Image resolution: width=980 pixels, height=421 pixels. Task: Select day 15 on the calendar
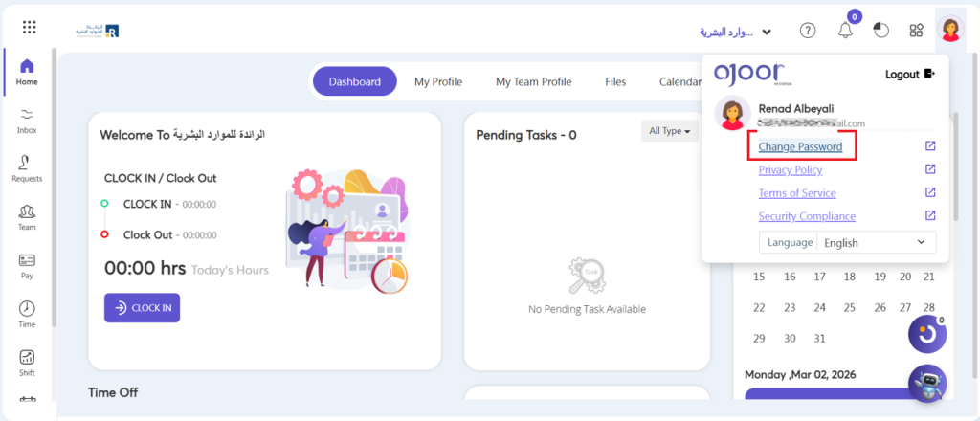point(759,277)
